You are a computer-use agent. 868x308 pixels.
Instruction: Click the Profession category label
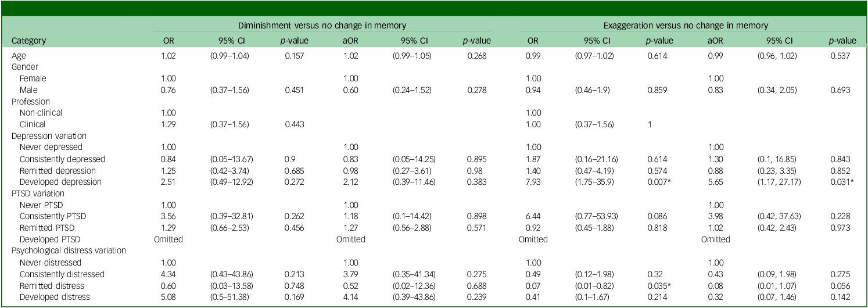tap(30, 101)
